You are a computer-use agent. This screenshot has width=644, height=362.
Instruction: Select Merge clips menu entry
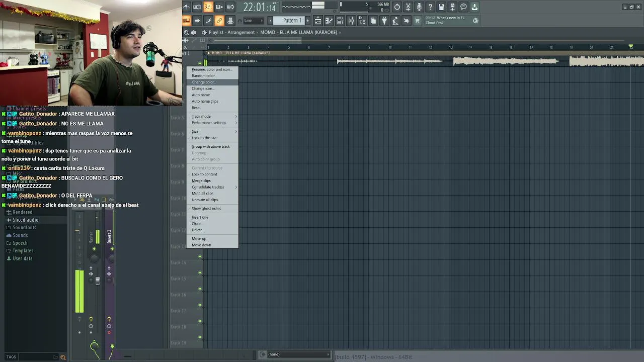212,180
